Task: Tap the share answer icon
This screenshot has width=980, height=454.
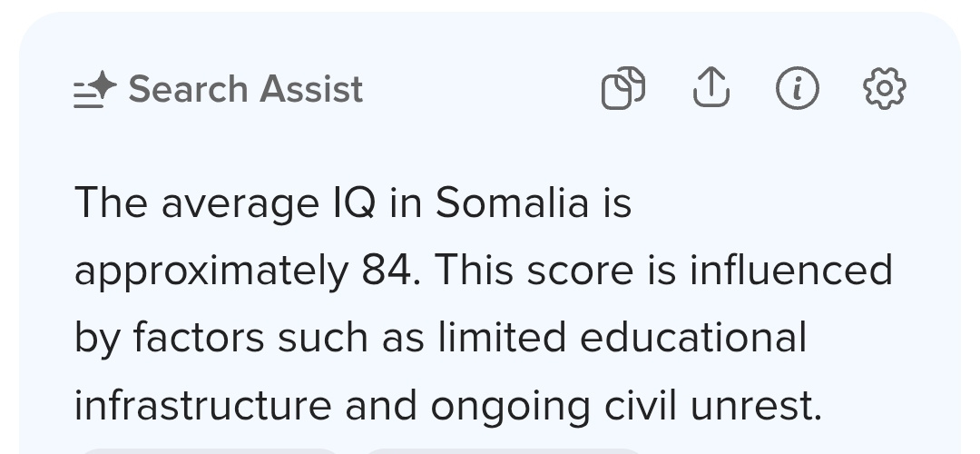Action: 710,89
